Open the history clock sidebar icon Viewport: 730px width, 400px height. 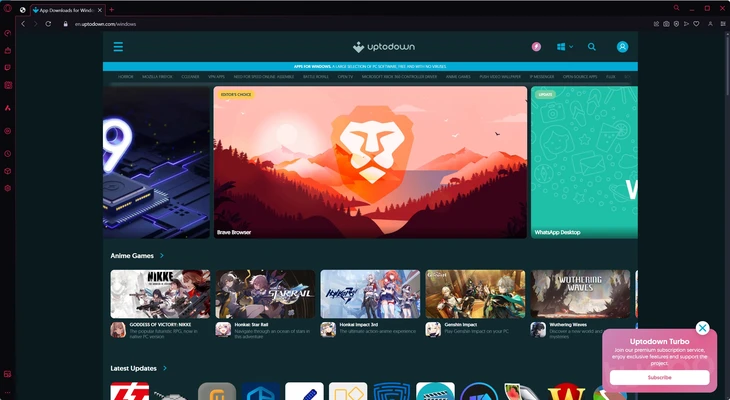[x=7, y=154]
